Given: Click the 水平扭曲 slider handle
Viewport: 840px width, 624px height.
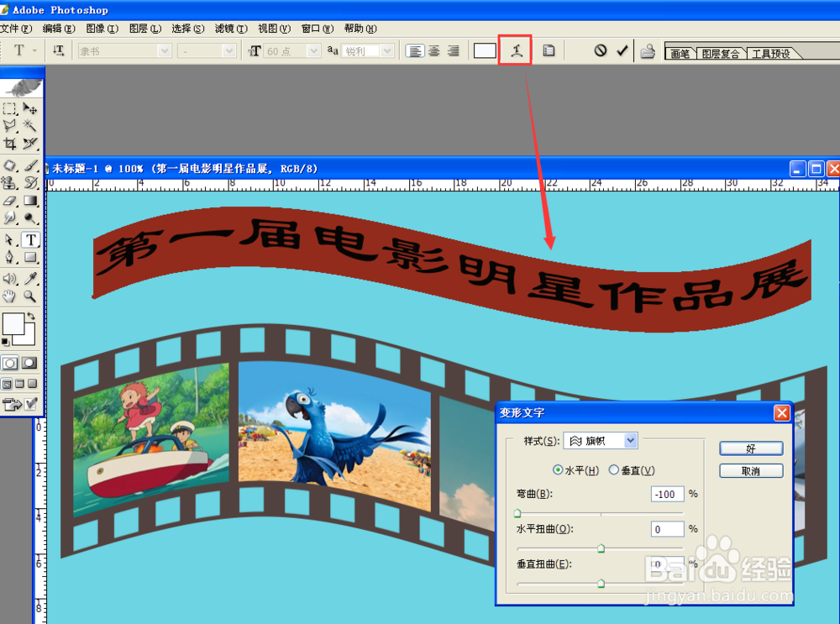Looking at the screenshot, I should click(x=601, y=548).
